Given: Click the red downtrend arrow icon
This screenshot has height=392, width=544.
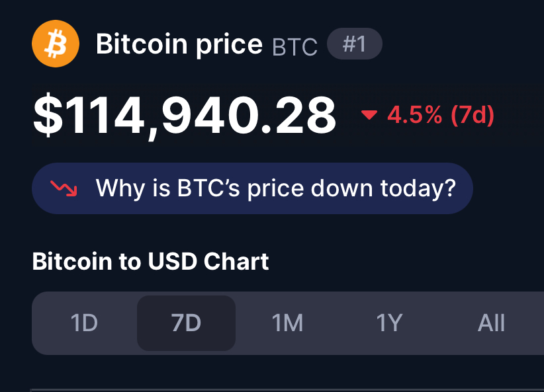Looking at the screenshot, I should point(64,188).
